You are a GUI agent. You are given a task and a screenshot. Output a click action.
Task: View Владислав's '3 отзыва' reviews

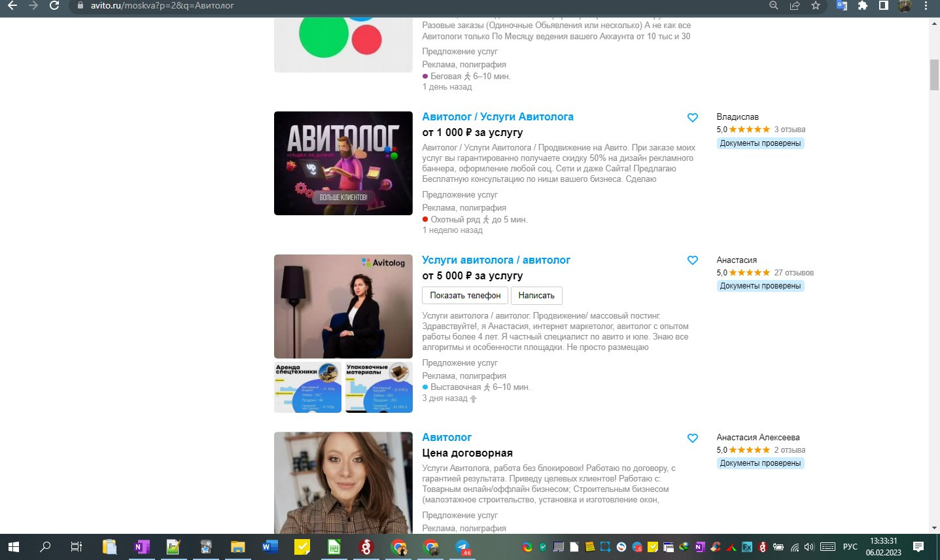coord(790,130)
